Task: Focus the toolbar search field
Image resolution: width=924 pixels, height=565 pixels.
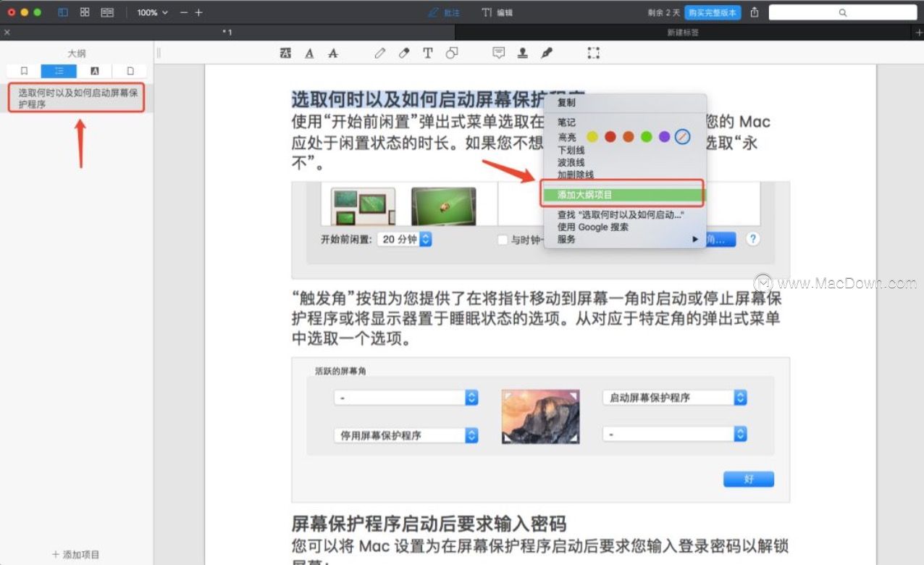Action: (843, 12)
